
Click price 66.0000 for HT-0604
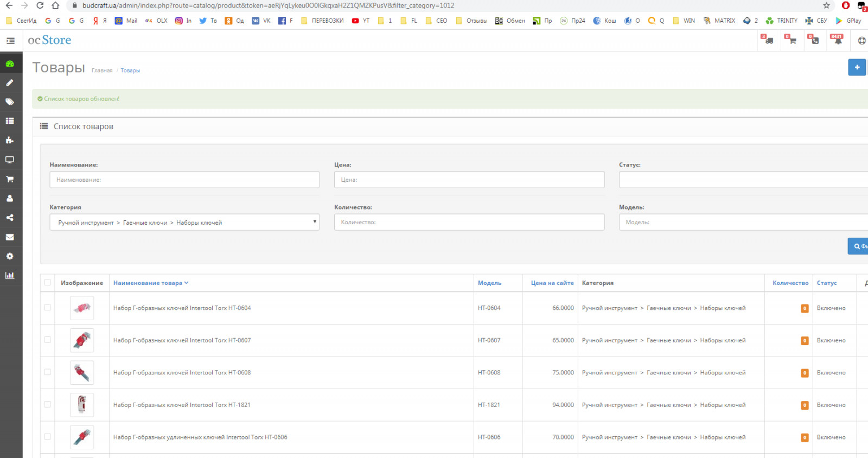(x=563, y=308)
